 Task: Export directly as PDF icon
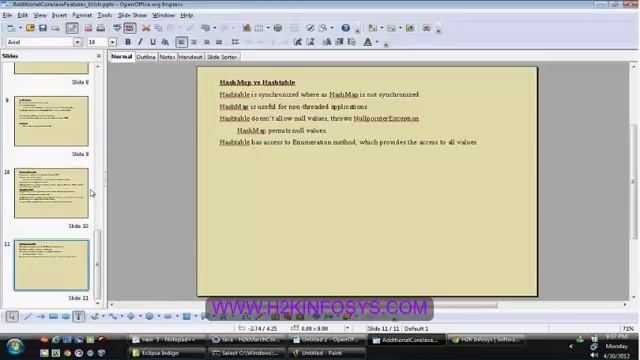[88, 28]
